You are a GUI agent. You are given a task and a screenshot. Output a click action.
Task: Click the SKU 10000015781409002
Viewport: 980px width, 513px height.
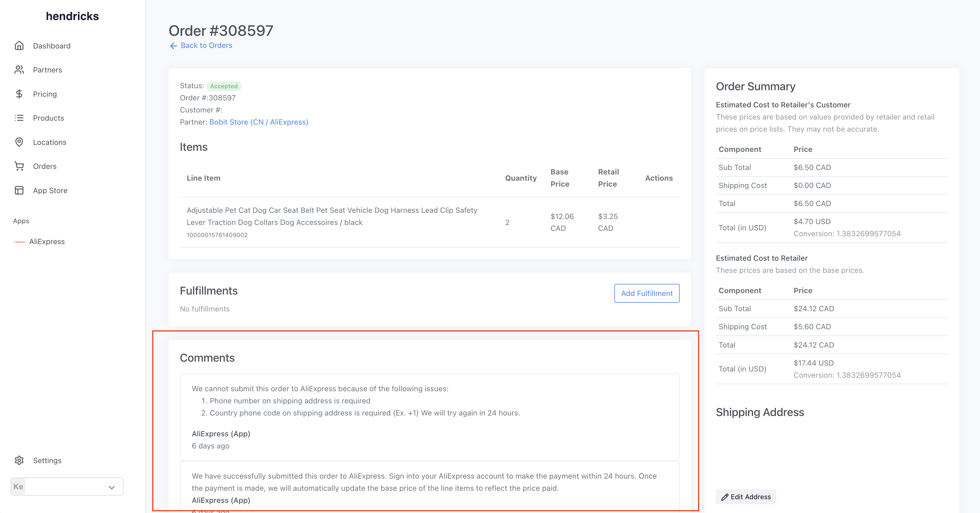[217, 235]
